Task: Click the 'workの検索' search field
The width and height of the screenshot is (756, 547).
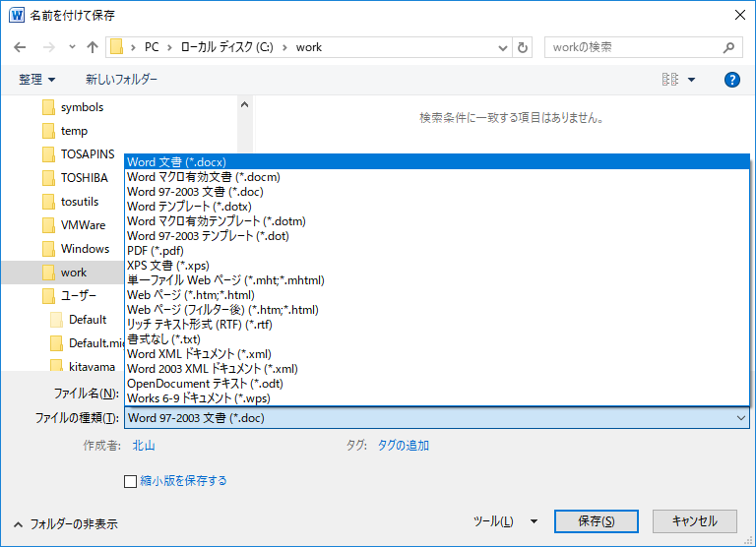Action: tap(643, 47)
